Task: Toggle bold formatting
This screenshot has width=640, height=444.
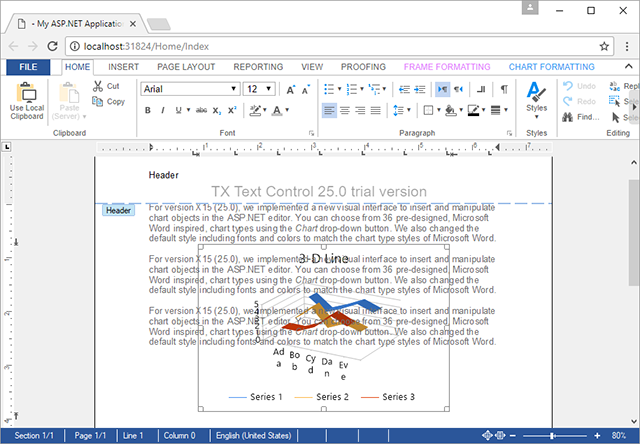Action: pos(148,110)
